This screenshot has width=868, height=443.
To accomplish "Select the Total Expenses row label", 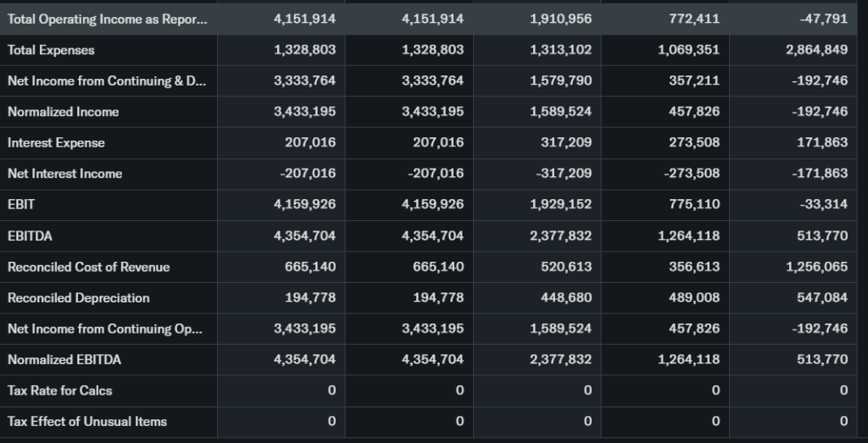I will (51, 50).
